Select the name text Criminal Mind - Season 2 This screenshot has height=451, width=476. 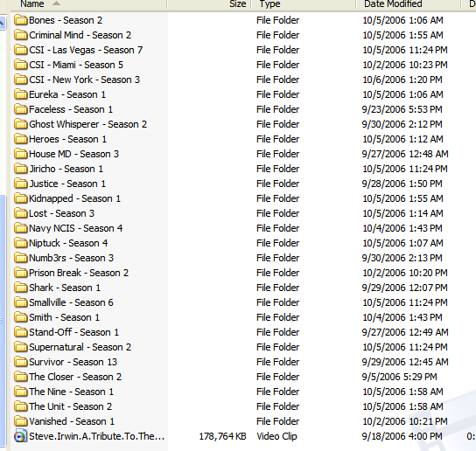[x=80, y=35]
